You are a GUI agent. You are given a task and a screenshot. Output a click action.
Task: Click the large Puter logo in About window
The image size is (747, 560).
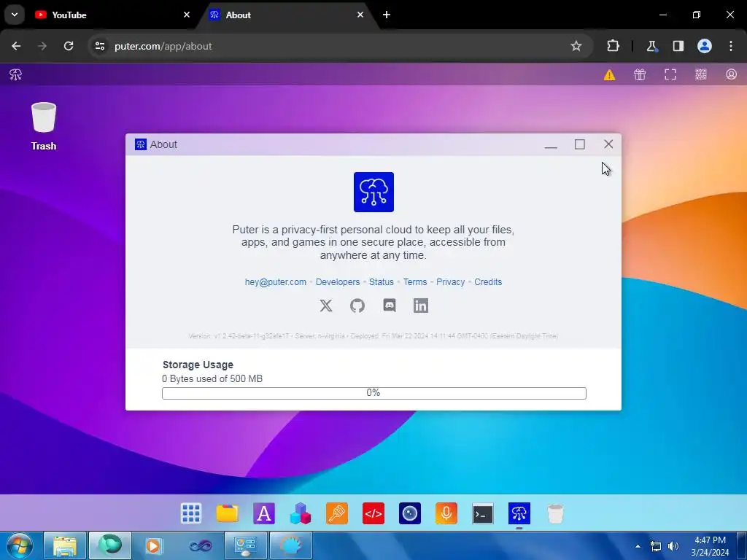pos(373,192)
